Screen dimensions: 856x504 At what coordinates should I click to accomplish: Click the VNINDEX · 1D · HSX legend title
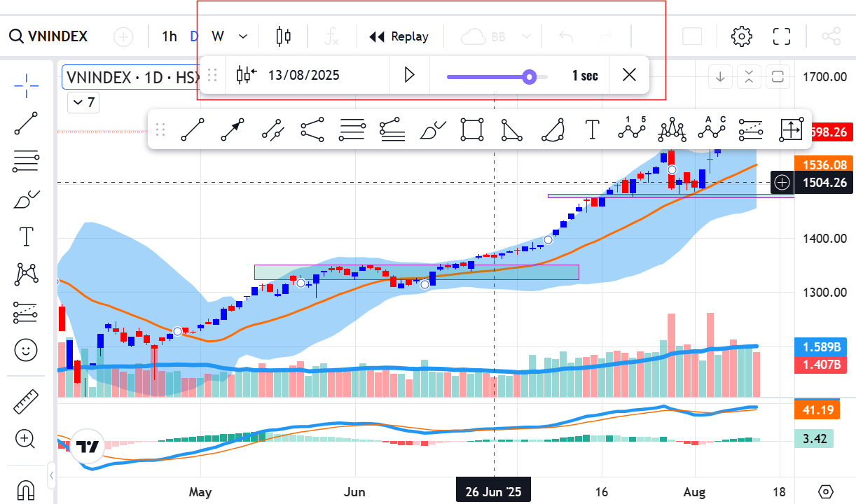coord(132,77)
